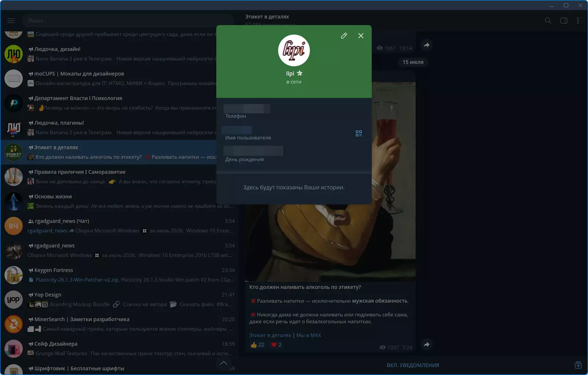Click the share arrow beside the alcohol etiquette post

click(x=426, y=344)
